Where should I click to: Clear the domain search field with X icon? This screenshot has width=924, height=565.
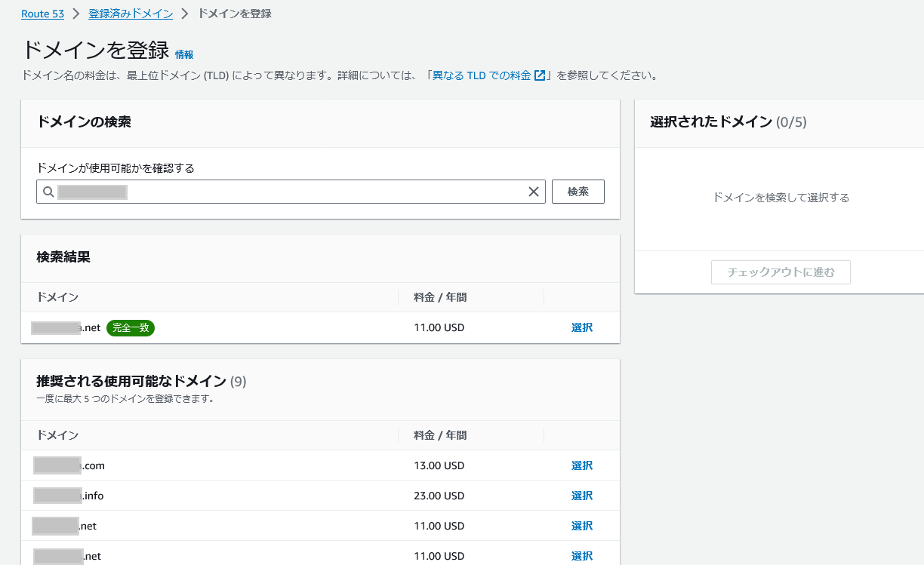[534, 192]
